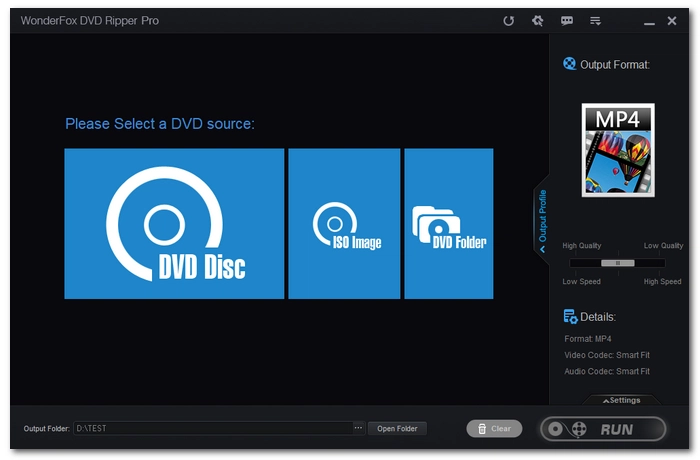This screenshot has width=700, height=460.
Task: Open the title bar menu list icon
Action: (x=595, y=20)
